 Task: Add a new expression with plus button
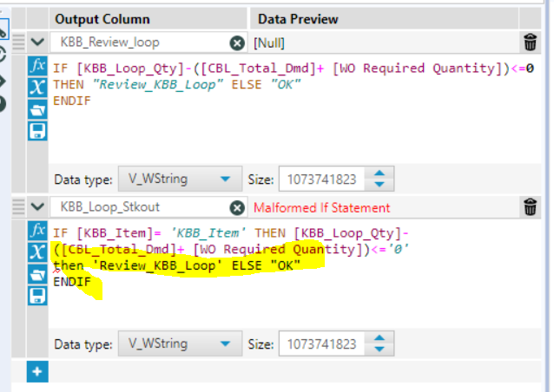tap(37, 371)
